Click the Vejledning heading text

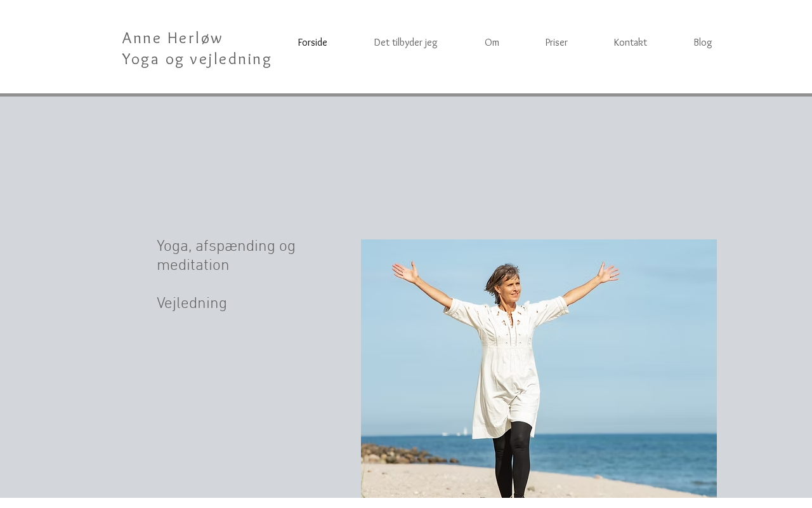point(192,304)
